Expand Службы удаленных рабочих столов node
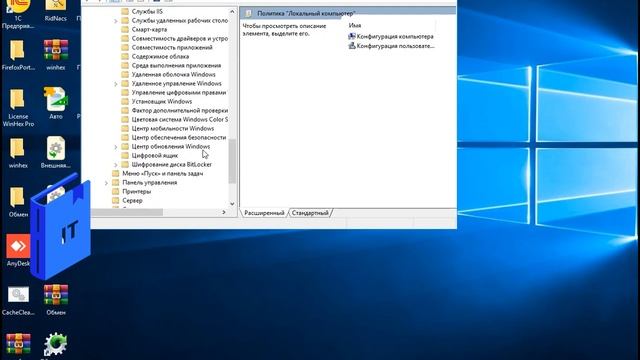The image size is (640, 360). pyautogui.click(x=116, y=21)
